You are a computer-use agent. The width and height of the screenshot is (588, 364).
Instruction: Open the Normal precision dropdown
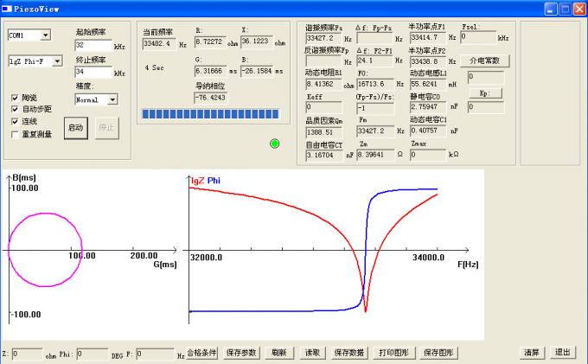click(112, 99)
